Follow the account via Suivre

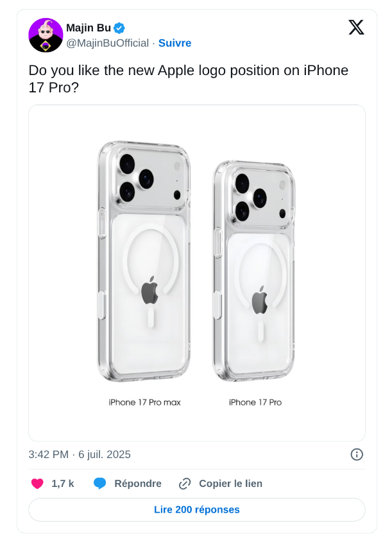click(x=175, y=43)
